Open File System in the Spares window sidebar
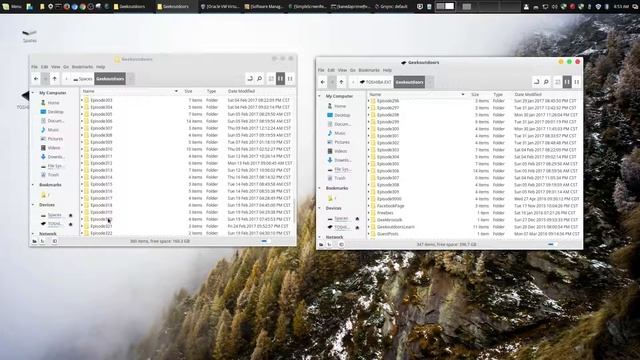640x360 pixels. click(52, 166)
